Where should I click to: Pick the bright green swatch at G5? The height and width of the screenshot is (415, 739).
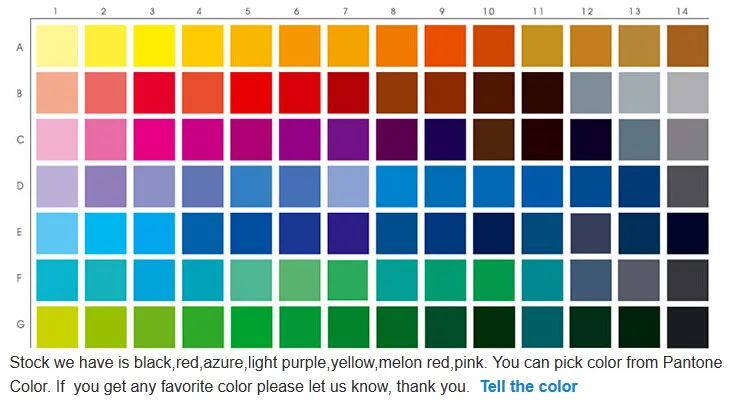coord(251,327)
